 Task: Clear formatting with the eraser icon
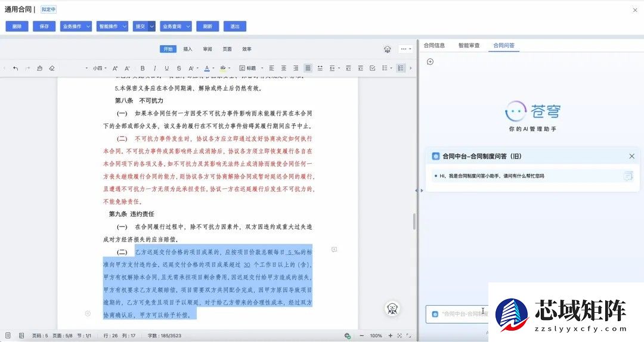(52, 68)
